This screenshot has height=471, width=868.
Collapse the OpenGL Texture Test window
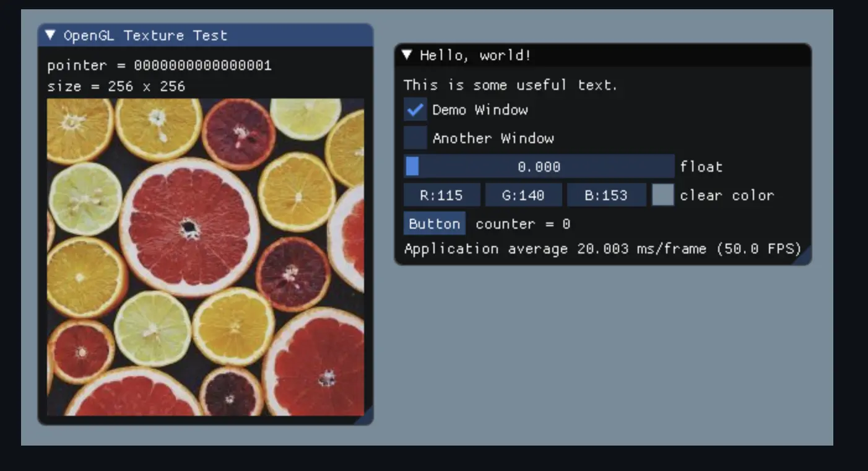51,35
